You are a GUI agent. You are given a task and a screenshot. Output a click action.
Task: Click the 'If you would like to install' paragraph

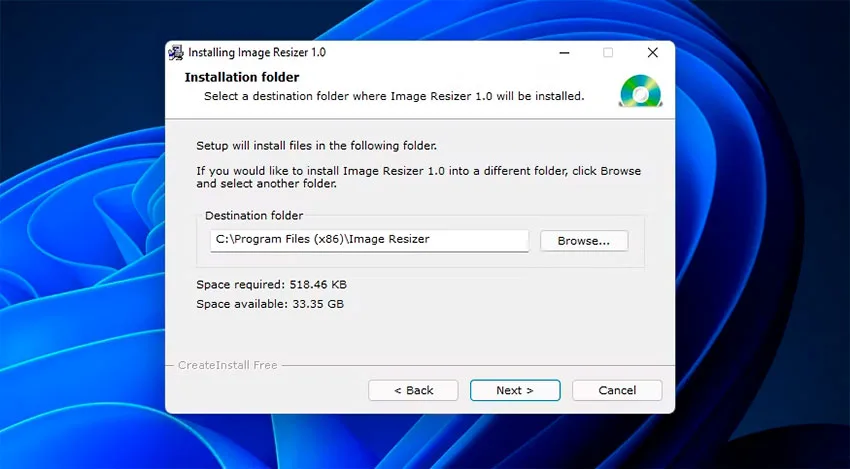point(418,177)
